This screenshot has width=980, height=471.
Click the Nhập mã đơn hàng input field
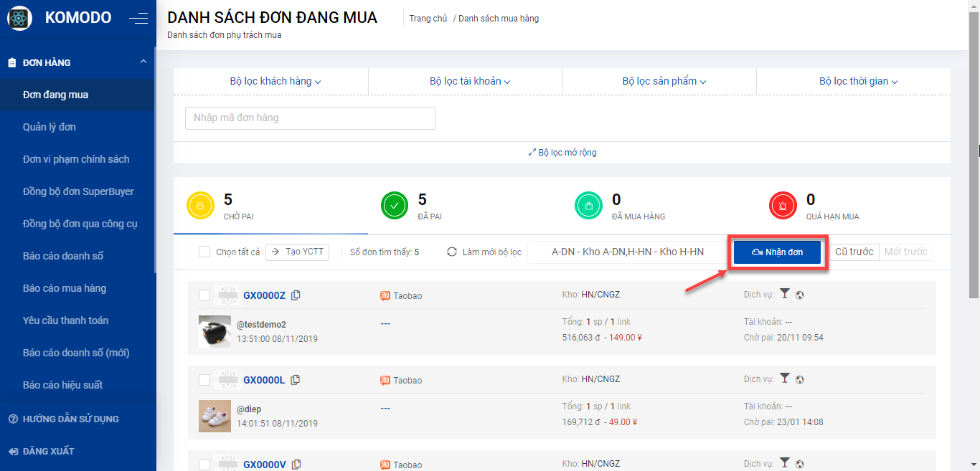tap(310, 118)
